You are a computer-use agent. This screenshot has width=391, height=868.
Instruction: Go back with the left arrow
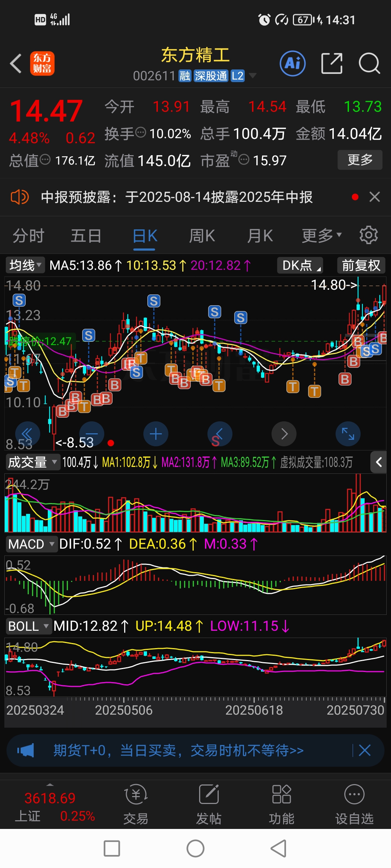16,64
